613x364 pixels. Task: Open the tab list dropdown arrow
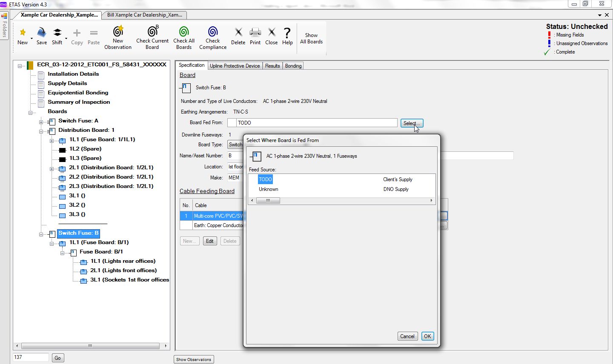pyautogui.click(x=600, y=15)
